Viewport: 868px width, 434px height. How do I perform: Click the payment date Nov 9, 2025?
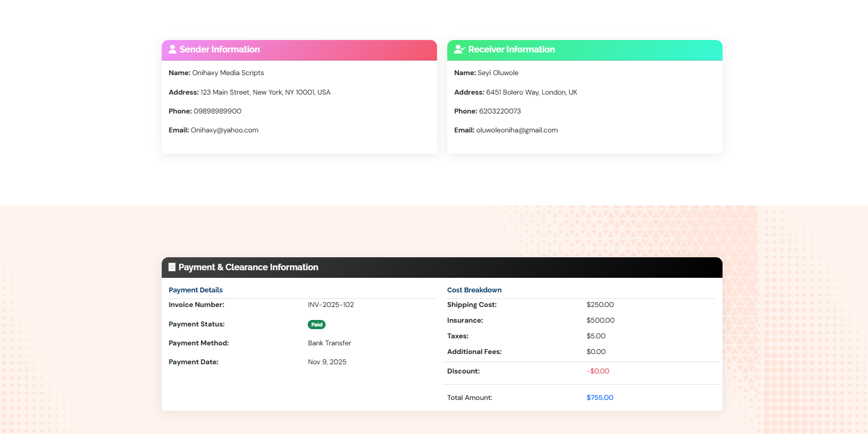tap(327, 362)
